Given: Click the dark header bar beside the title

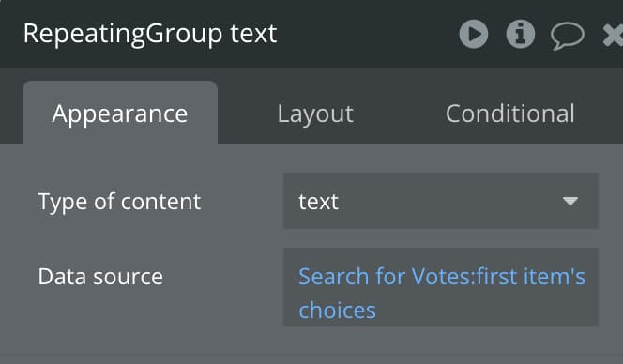Looking at the screenshot, I should click(x=366, y=34).
